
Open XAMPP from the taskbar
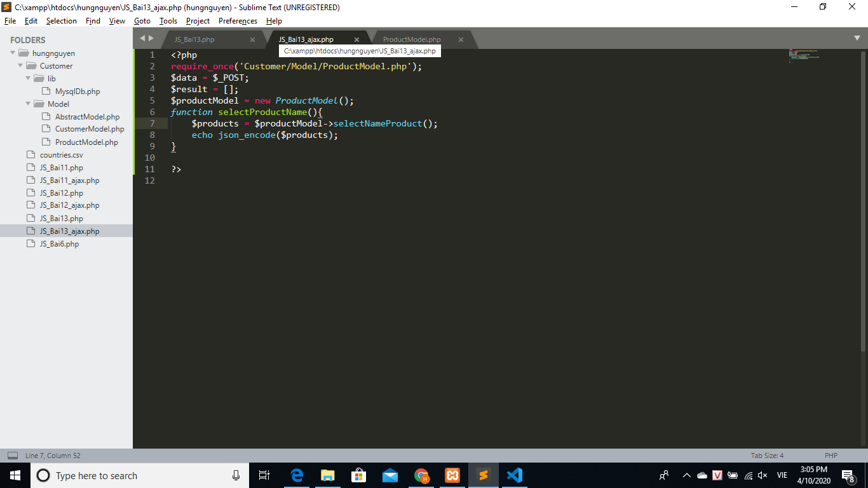point(452,475)
